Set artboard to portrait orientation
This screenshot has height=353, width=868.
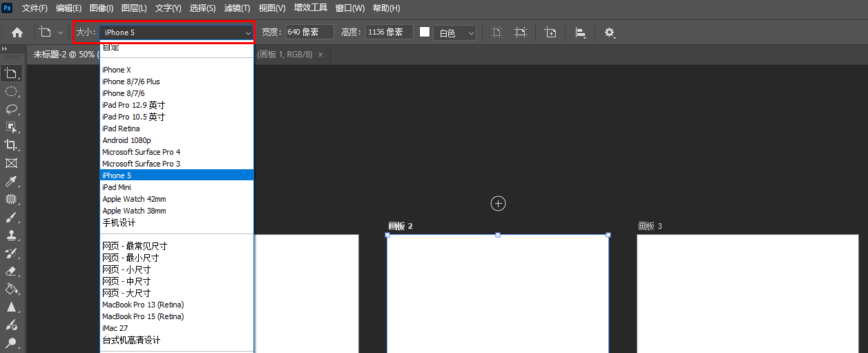click(x=496, y=32)
